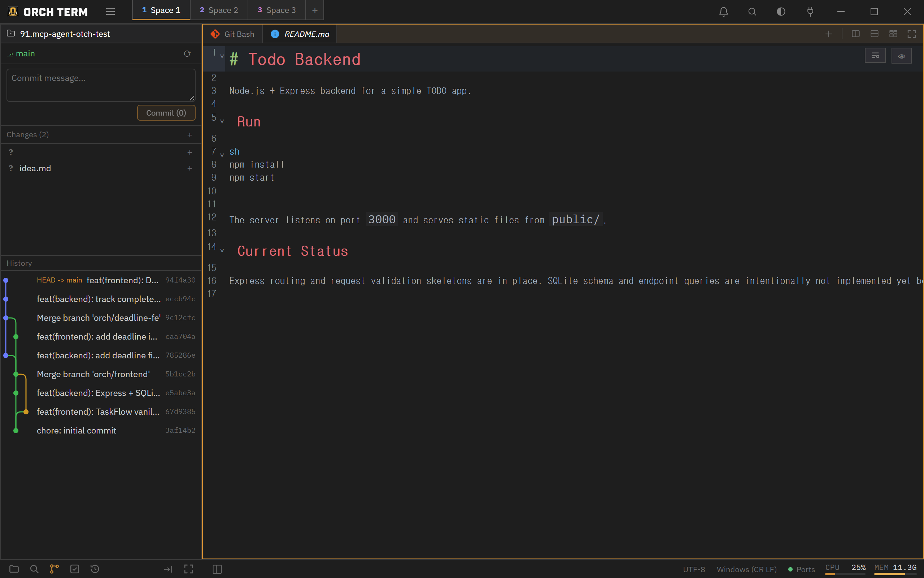Select commit feat(backend): Express + SQLi...
The image size is (924, 578).
point(101,393)
